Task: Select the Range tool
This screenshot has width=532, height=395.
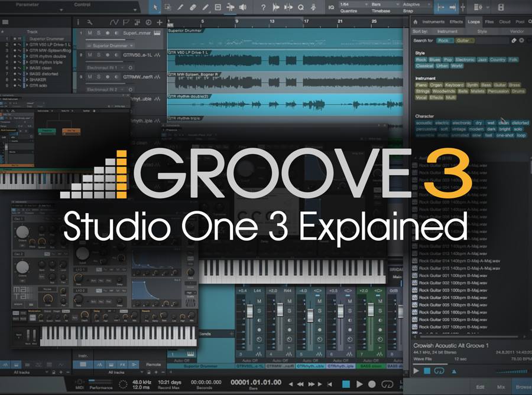Action: pos(168,7)
